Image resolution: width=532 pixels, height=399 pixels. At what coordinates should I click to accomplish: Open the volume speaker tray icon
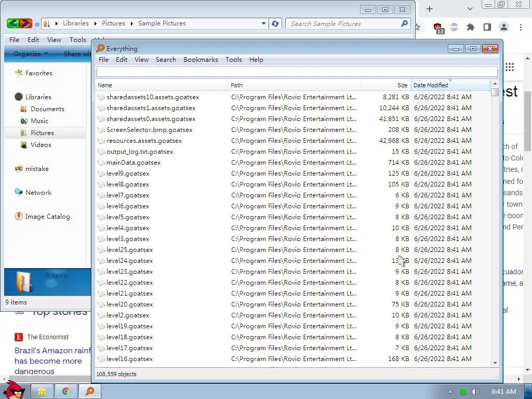tap(475, 392)
